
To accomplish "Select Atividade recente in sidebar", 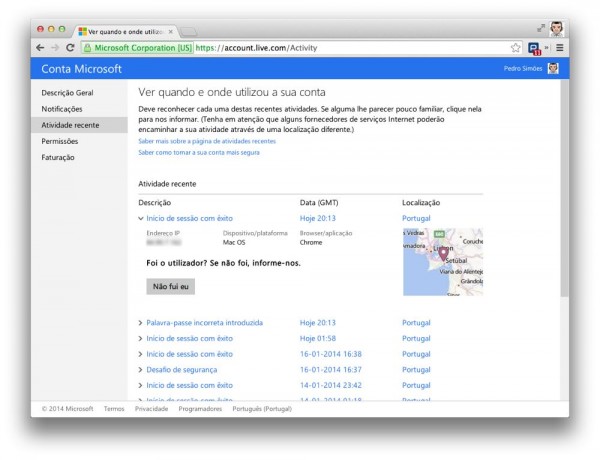I will (79, 125).
